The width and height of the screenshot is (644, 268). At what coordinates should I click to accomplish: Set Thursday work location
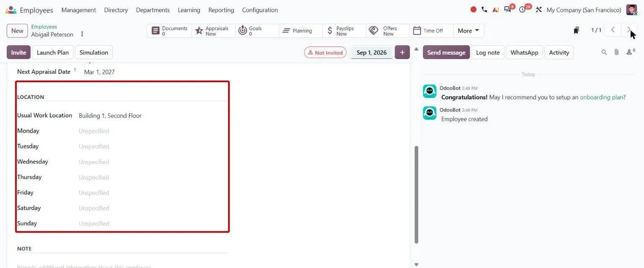153,177
